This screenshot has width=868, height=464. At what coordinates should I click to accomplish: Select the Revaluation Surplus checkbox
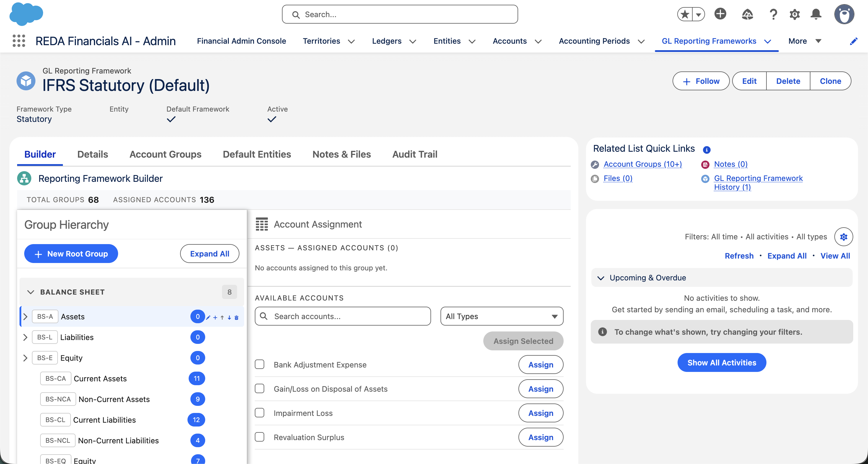tap(260, 437)
